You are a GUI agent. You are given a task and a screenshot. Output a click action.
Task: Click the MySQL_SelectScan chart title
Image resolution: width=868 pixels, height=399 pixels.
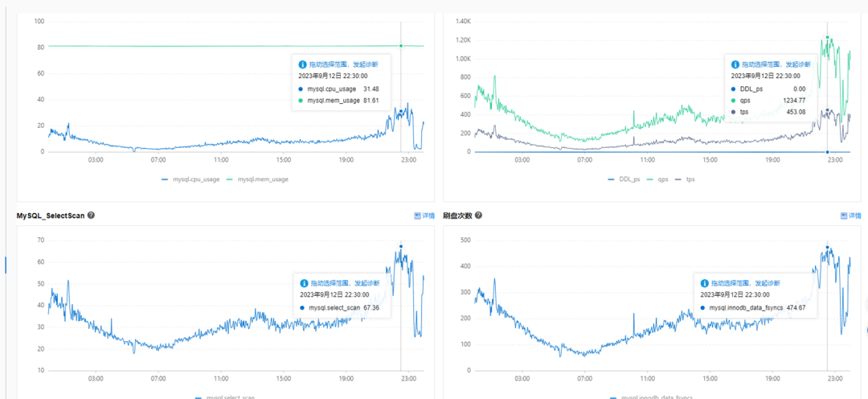(51, 216)
